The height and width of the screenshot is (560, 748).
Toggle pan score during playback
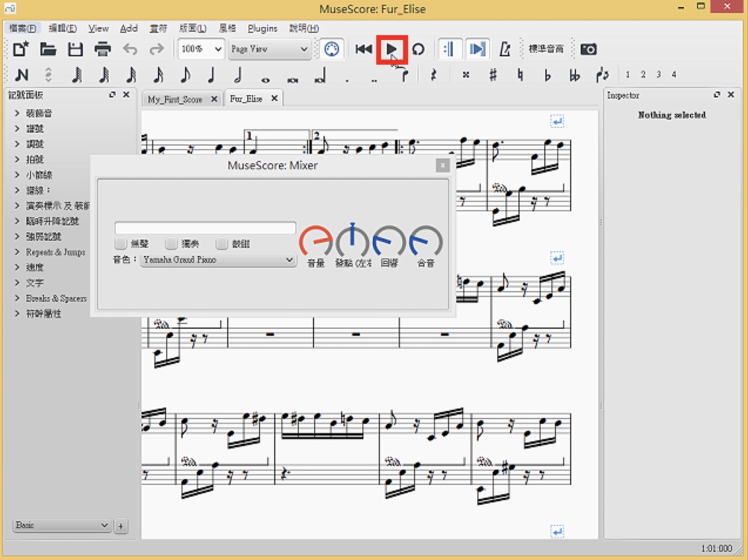click(477, 49)
